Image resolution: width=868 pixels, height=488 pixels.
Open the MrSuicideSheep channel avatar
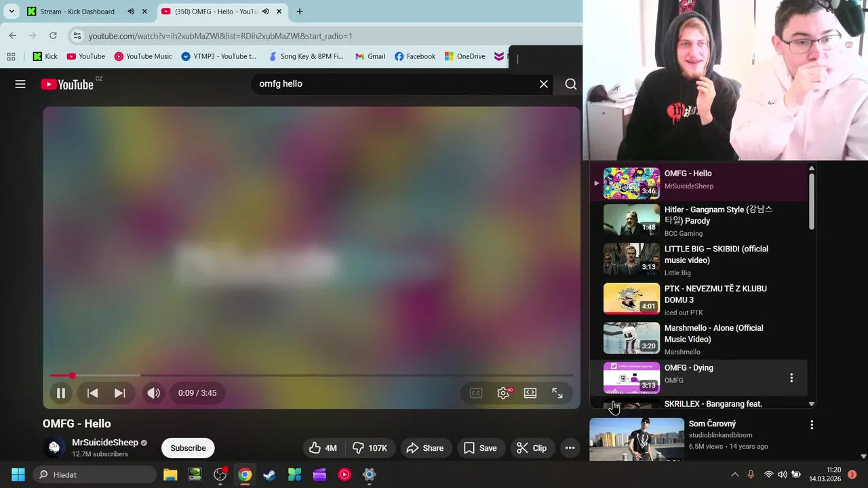coord(54,448)
